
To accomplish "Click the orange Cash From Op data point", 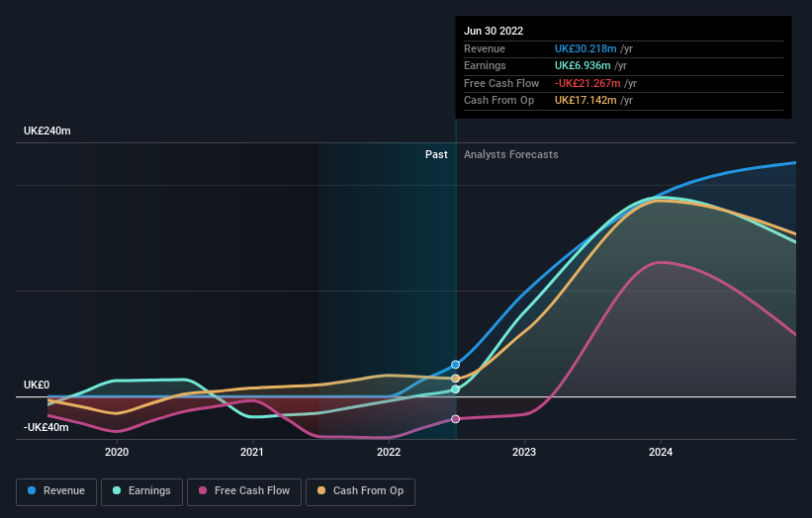I will (455, 379).
